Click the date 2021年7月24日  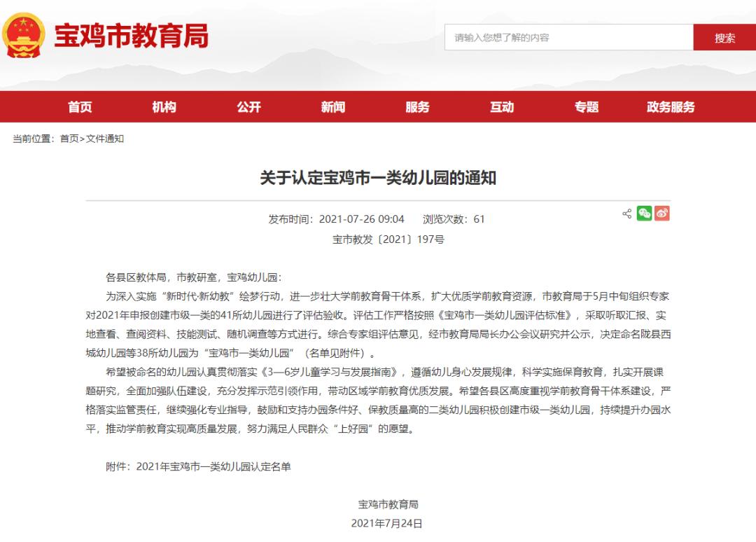click(386, 524)
